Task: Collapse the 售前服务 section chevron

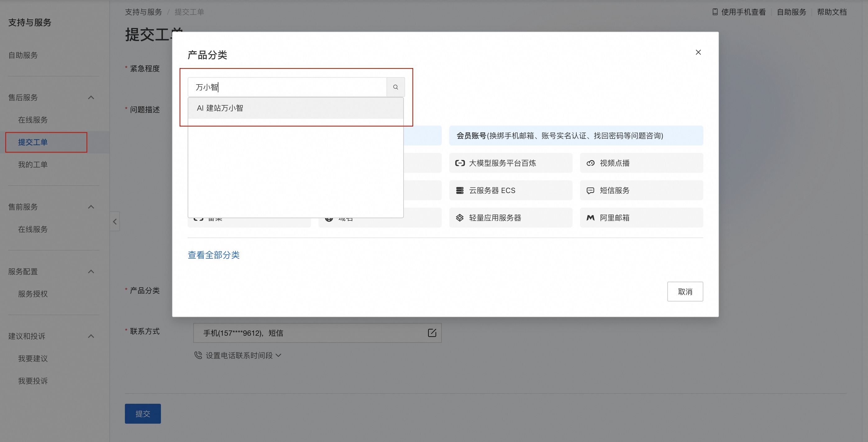Action: (x=91, y=207)
